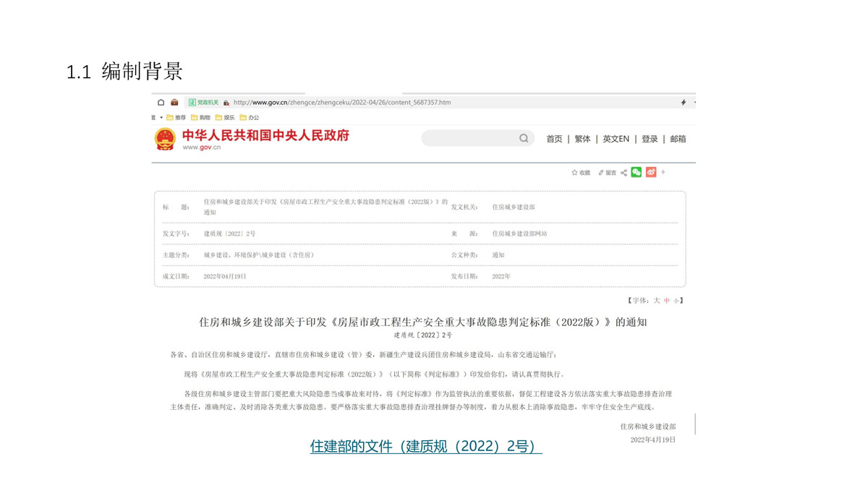Share via the green WeChat icon
868x488 pixels.
(637, 172)
